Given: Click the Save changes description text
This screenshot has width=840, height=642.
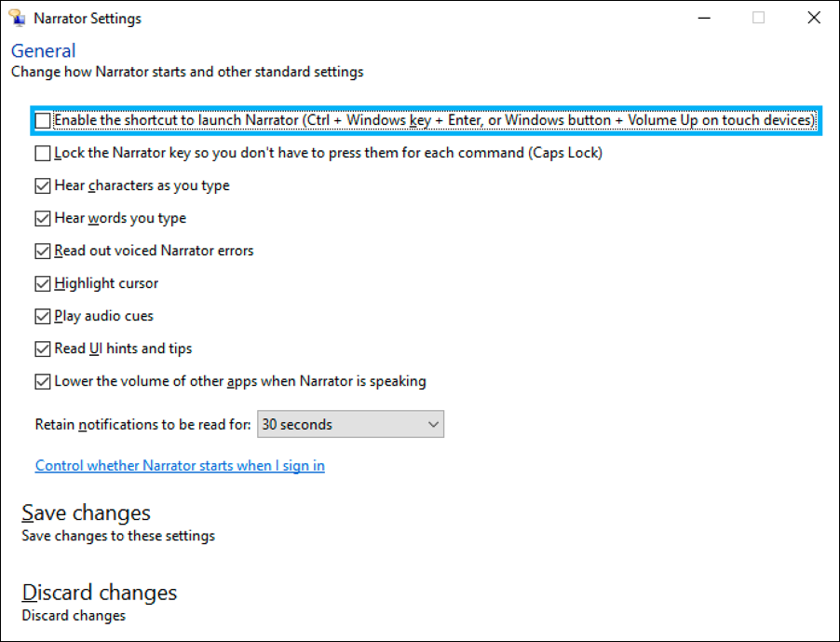Looking at the screenshot, I should click(112, 536).
